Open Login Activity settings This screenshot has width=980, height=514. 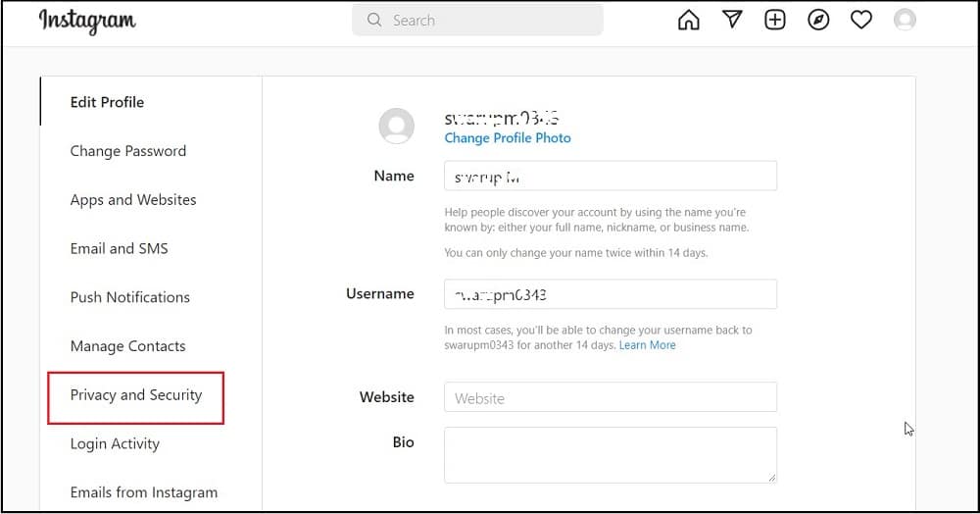coord(115,444)
